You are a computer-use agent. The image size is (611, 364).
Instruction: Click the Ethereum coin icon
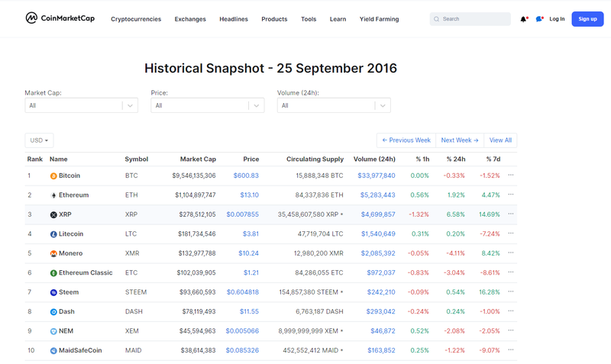(53, 195)
